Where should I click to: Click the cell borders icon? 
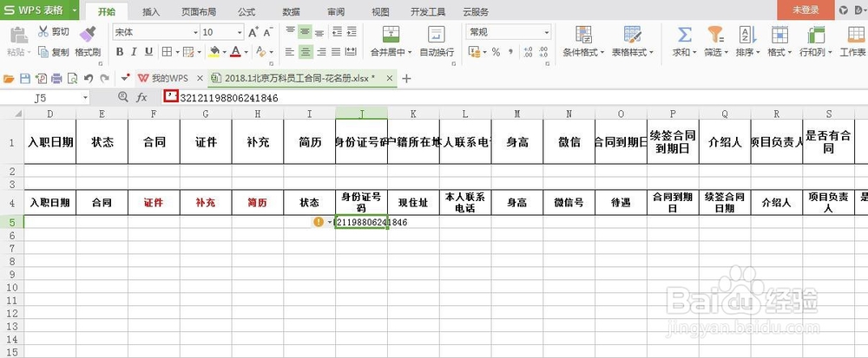167,52
